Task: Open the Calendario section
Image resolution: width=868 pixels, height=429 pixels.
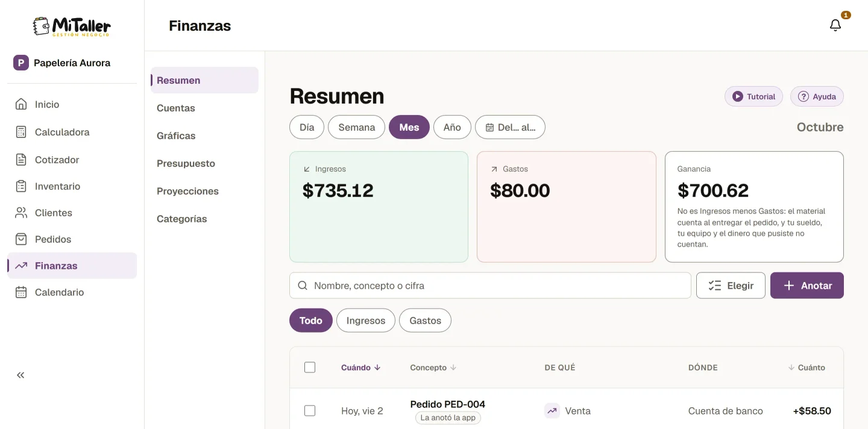Action: (72, 292)
